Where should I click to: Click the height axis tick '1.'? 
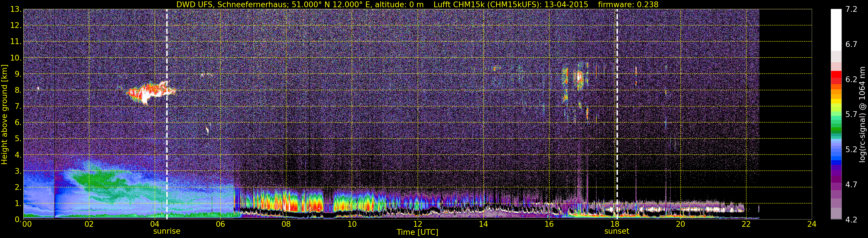pyautogui.click(x=18, y=204)
